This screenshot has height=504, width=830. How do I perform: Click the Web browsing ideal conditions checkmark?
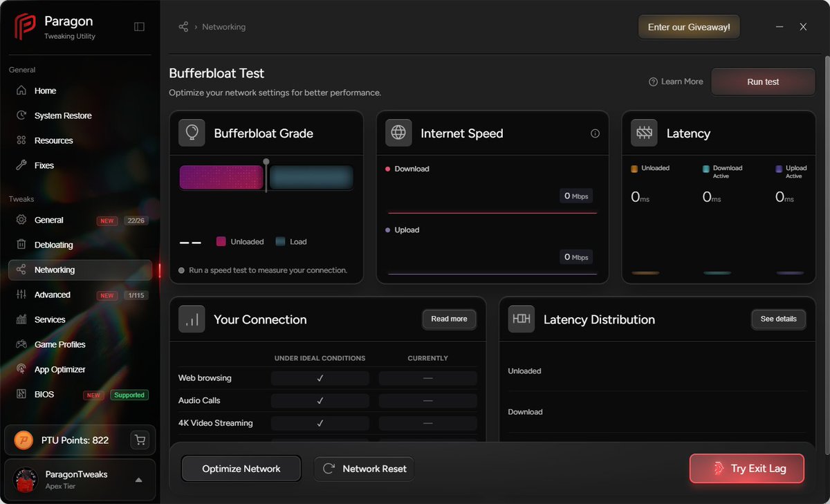click(320, 378)
